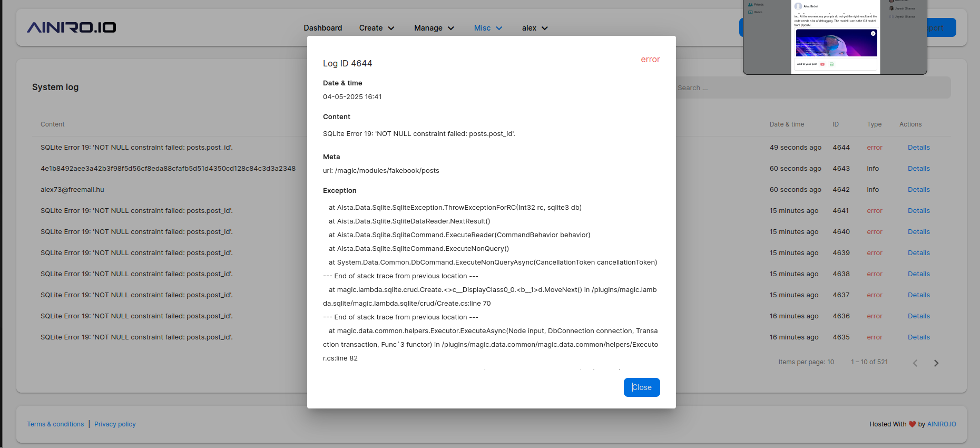Image resolution: width=980 pixels, height=448 pixels.
Task: Click the Watch icon in preview overlay
Action: point(750,12)
